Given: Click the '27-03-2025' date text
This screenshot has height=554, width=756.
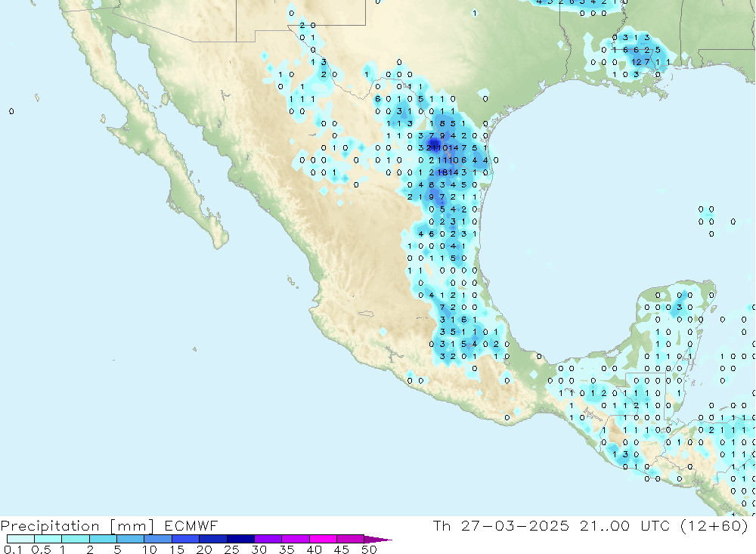Looking at the screenshot, I should point(515,525).
